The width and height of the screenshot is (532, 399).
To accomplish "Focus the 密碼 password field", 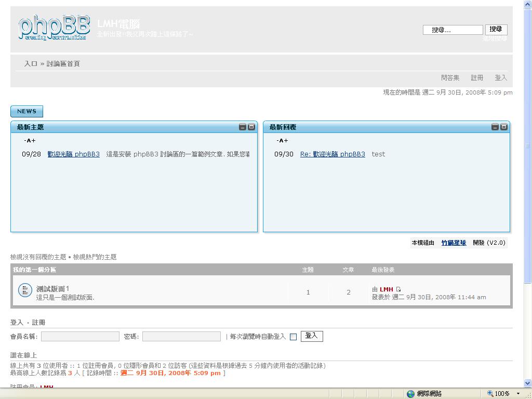I will [181, 336].
